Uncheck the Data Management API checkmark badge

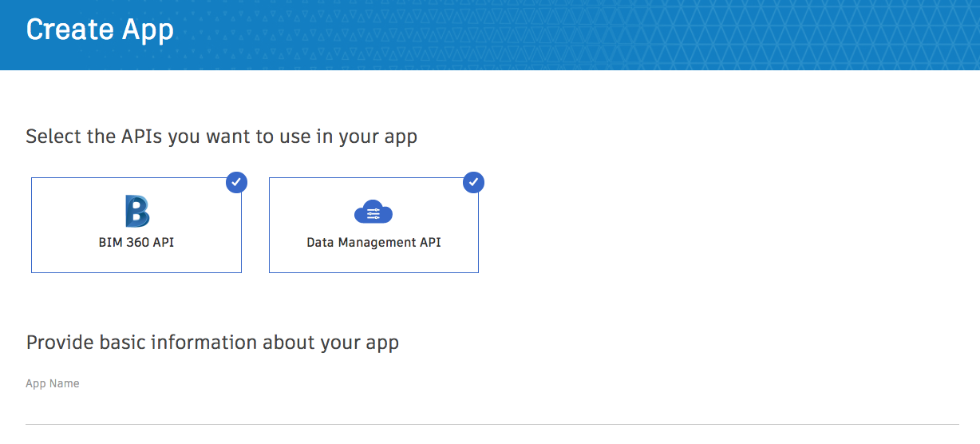474,183
